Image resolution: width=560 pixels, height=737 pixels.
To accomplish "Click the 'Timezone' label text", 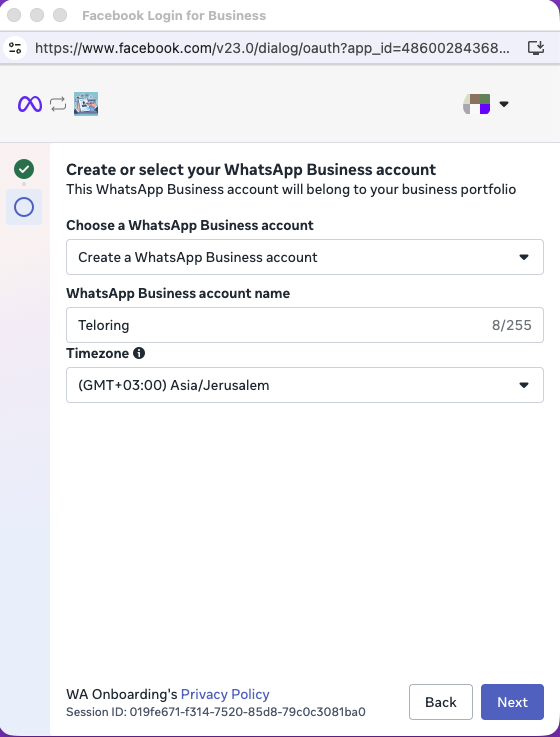I will pos(97,353).
